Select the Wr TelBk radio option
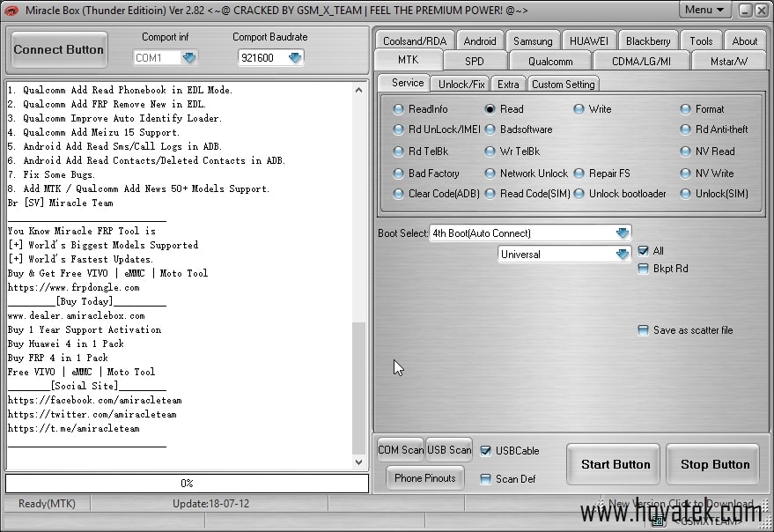 [x=512, y=151]
